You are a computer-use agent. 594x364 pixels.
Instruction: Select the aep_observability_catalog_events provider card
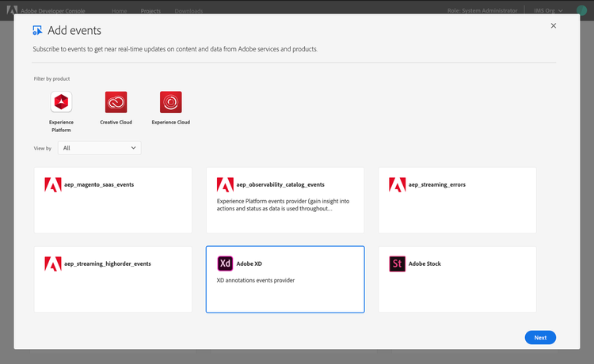coord(285,200)
